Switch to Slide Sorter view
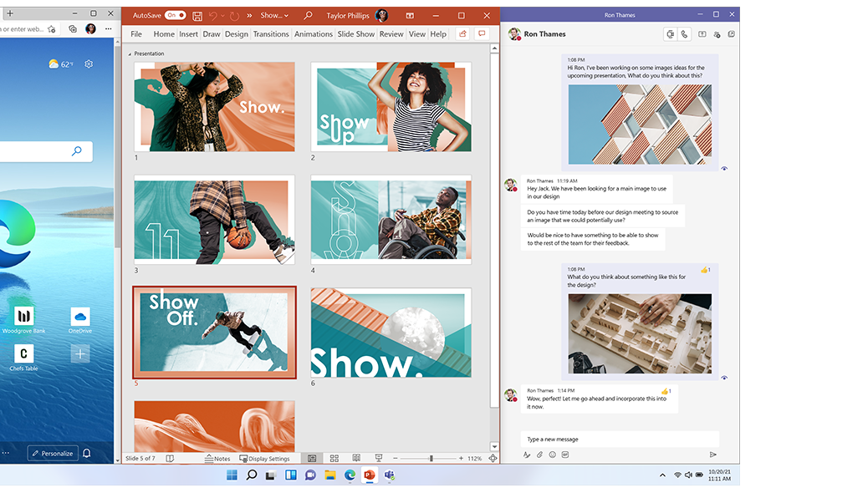 (334, 459)
